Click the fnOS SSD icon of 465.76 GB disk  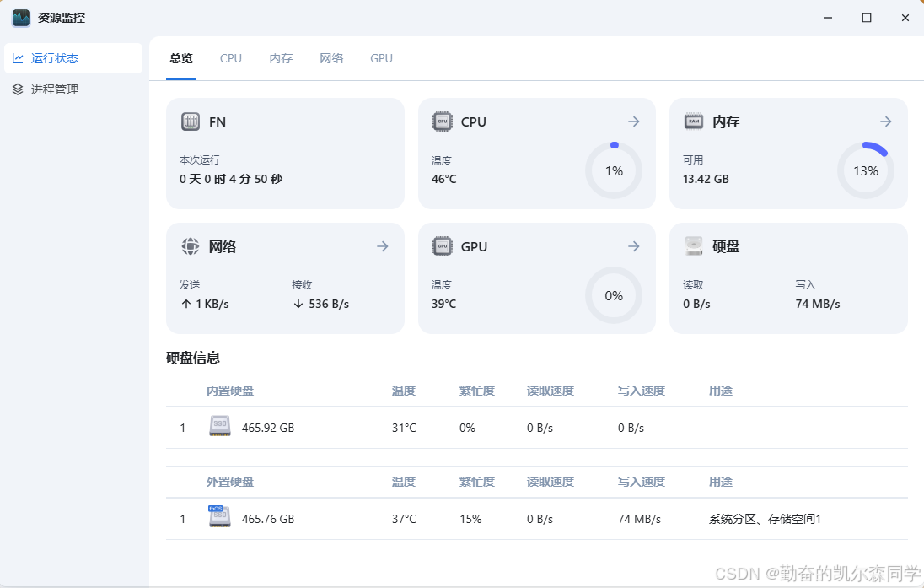tap(219, 516)
